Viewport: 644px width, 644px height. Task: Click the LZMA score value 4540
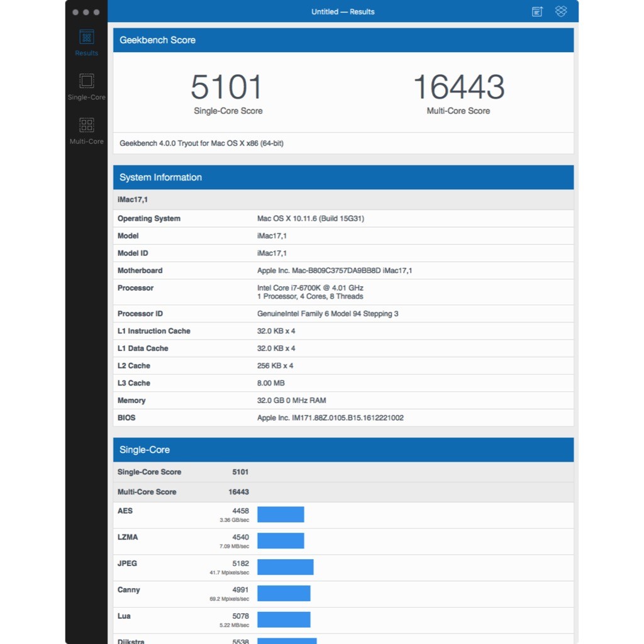241,537
